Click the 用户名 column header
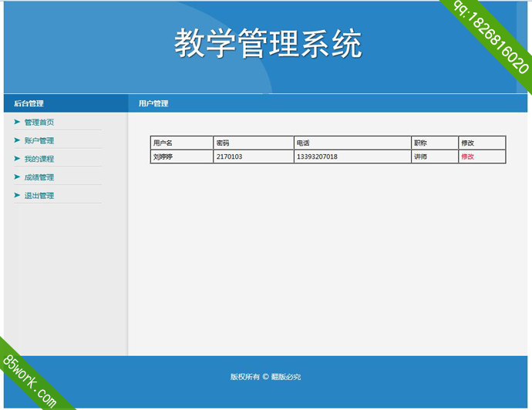 [163, 143]
